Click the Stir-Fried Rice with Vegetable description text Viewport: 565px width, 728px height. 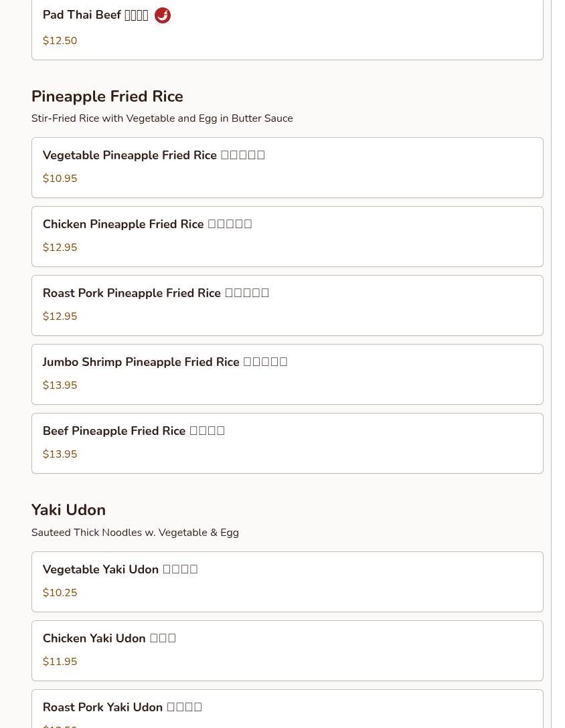(x=162, y=118)
